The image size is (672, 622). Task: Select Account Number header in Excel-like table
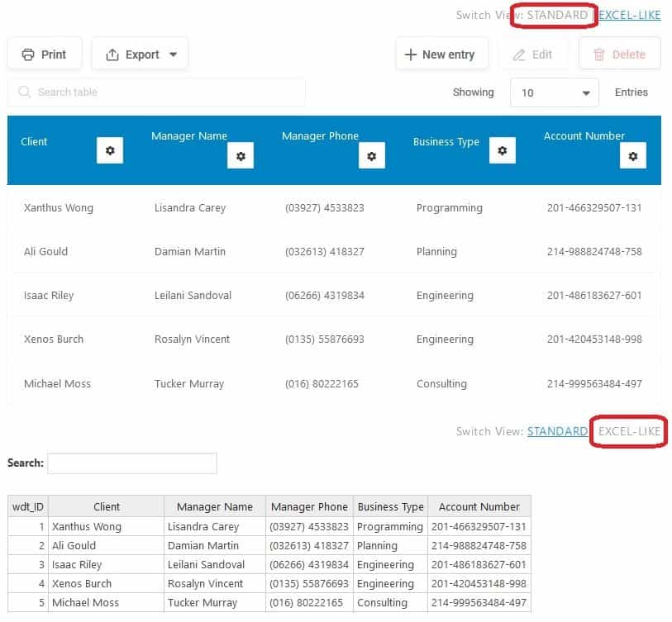click(x=479, y=506)
